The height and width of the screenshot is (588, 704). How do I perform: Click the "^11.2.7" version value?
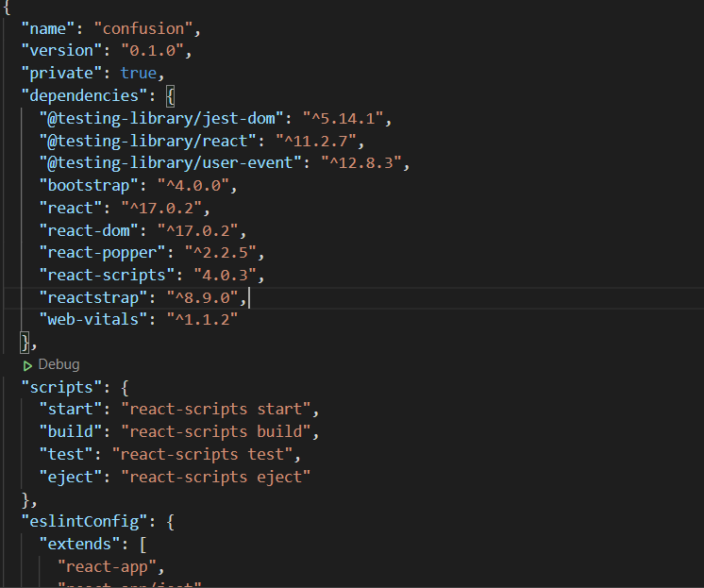coord(316,141)
